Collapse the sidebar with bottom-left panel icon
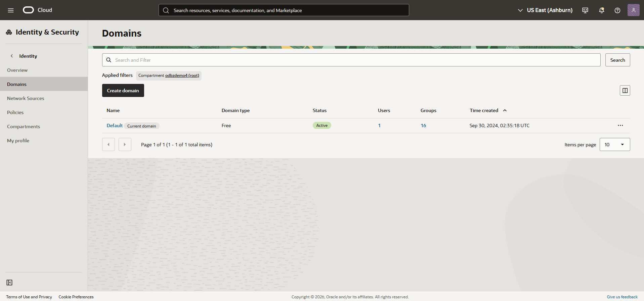This screenshot has width=644, height=301. pyautogui.click(x=9, y=283)
